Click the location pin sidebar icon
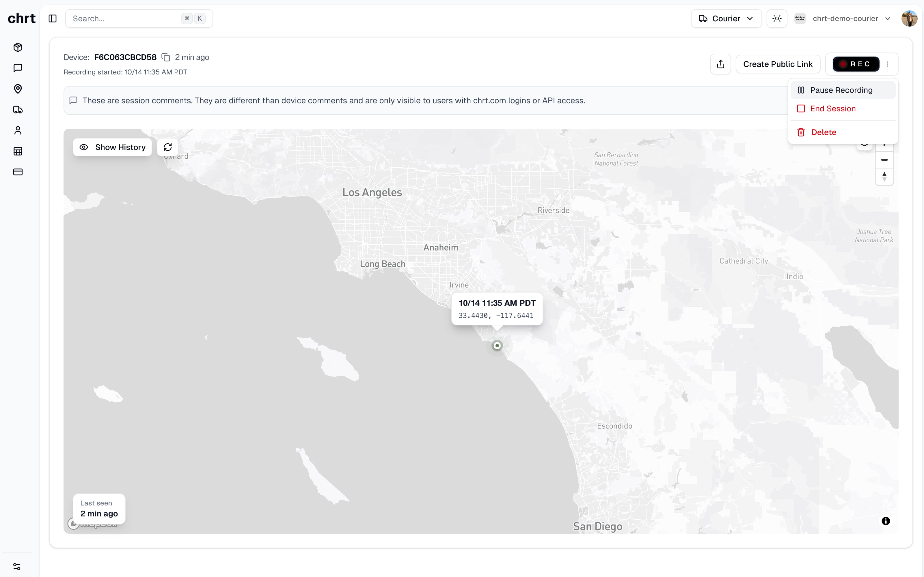 point(18,89)
